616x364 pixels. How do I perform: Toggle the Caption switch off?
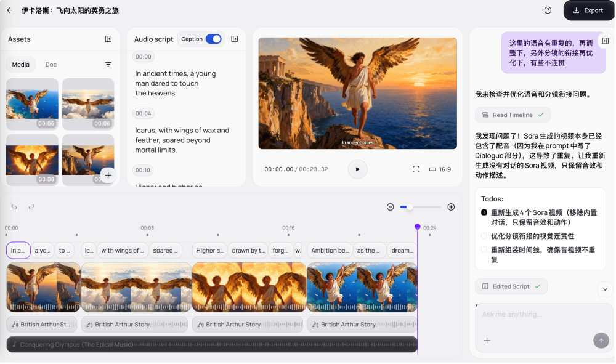coord(213,39)
